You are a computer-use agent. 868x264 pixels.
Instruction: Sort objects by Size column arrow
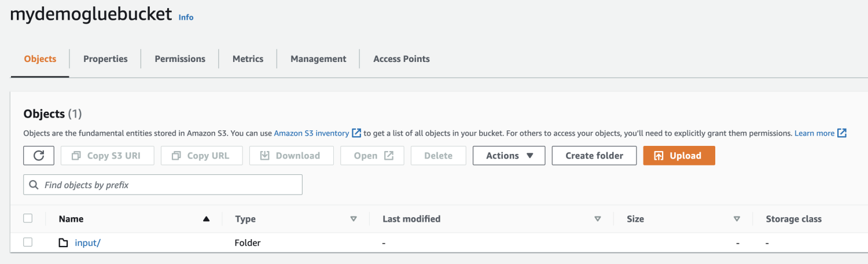[x=737, y=219]
